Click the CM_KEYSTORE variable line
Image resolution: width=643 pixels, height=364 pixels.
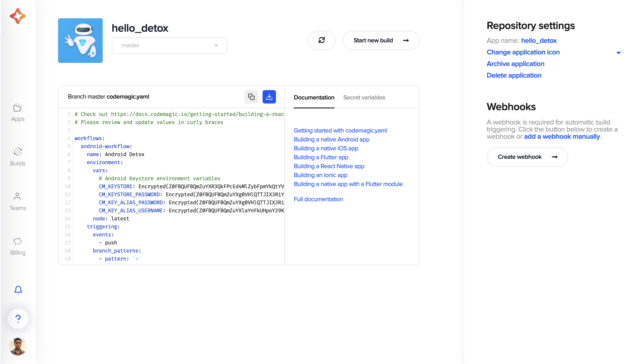(191, 186)
